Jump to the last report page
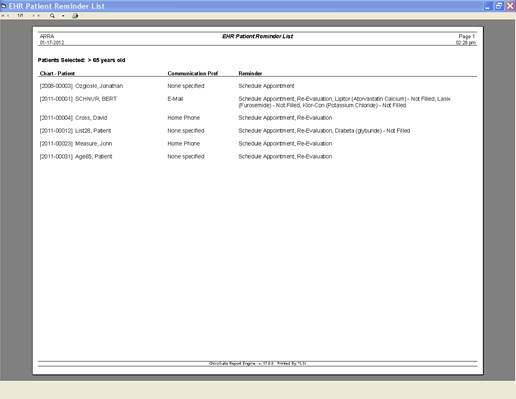This screenshot has width=516, height=399. click(x=39, y=16)
